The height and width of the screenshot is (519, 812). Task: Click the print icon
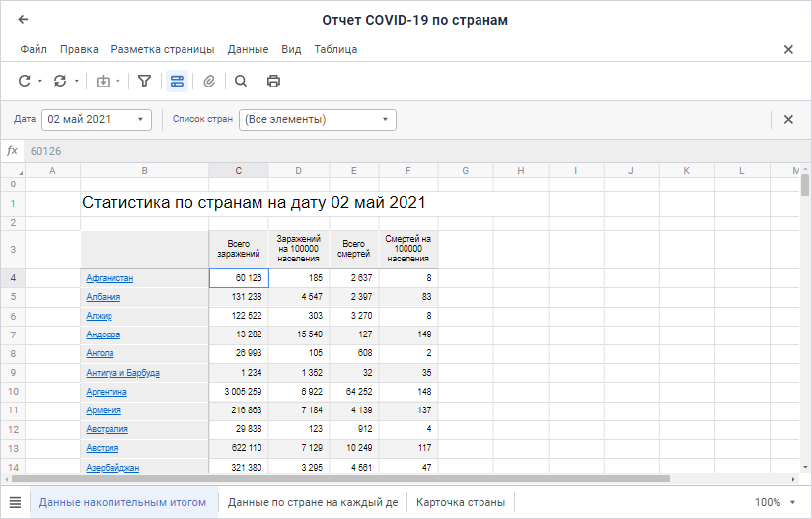pos(273,81)
